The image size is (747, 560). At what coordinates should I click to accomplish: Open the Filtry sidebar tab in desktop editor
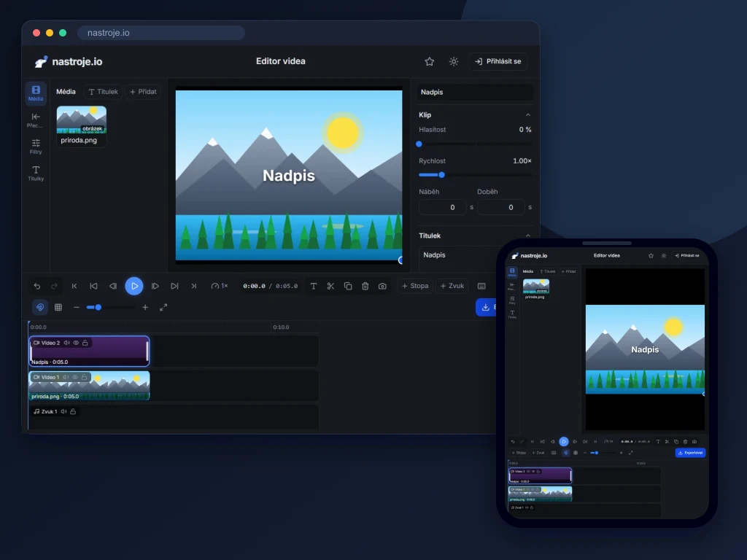[x=36, y=146]
